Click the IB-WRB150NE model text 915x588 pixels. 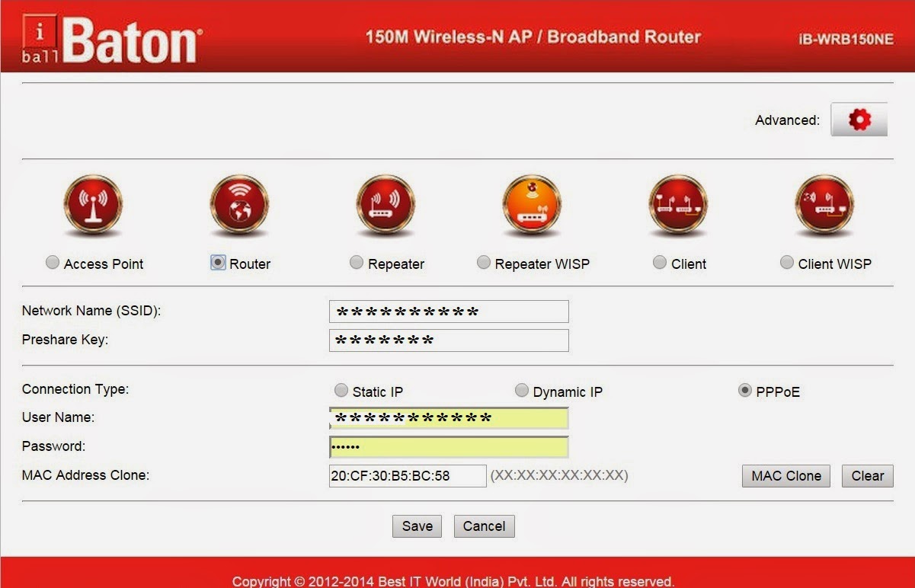click(x=846, y=40)
